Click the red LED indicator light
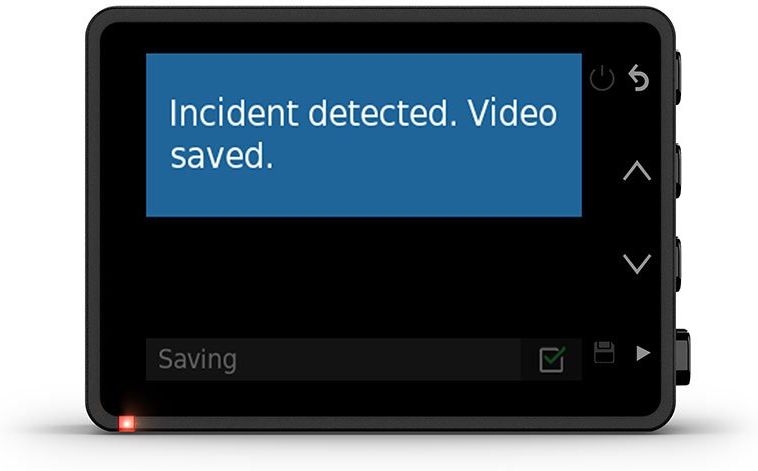This screenshot has width=758, height=471. point(127,424)
